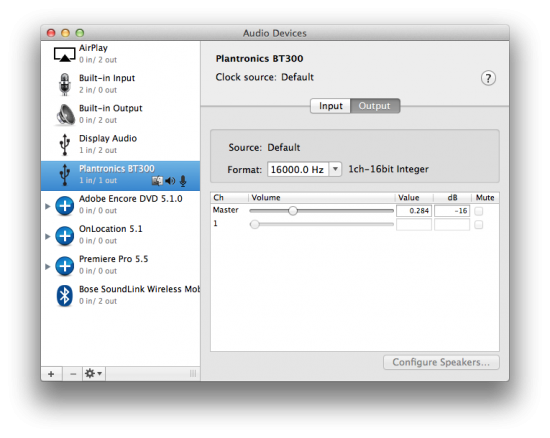This screenshot has width=550, height=438.
Task: Switch to the Output tab
Action: [375, 106]
